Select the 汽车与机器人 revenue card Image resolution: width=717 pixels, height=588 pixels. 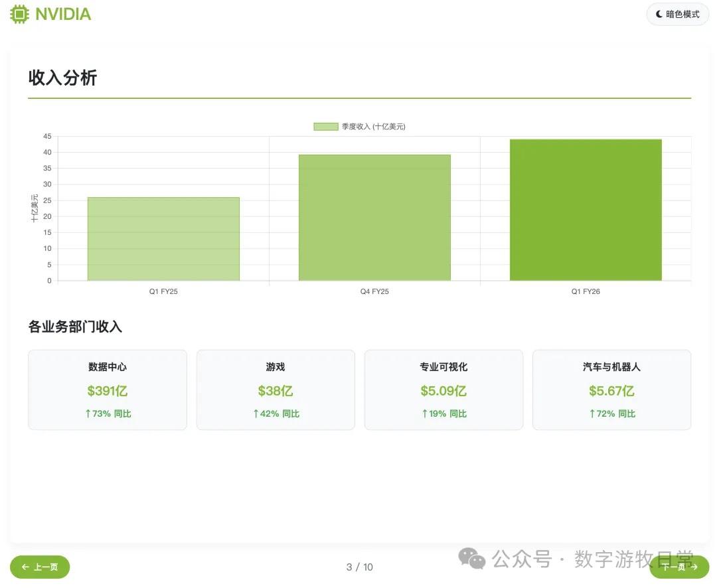[611, 389]
